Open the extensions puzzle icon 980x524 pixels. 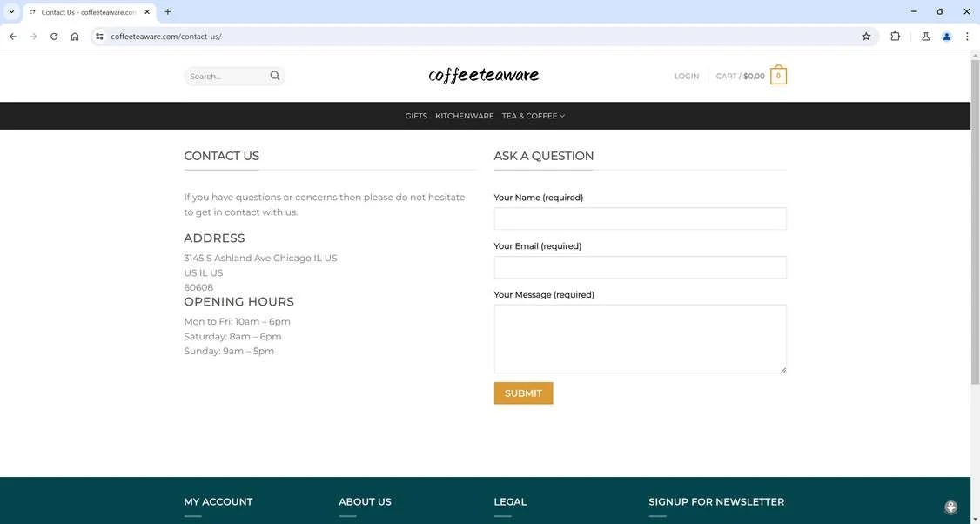(895, 37)
